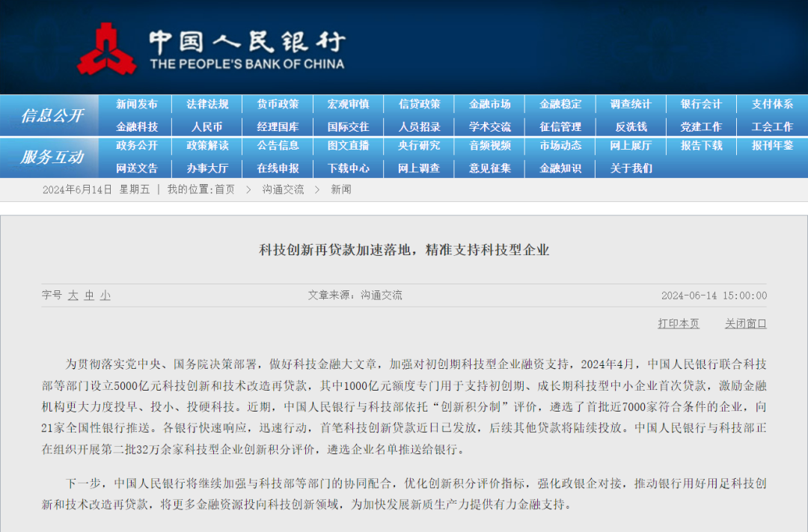Screen dimensions: 808x532
Task: Set font size to 小
Action: point(105,296)
